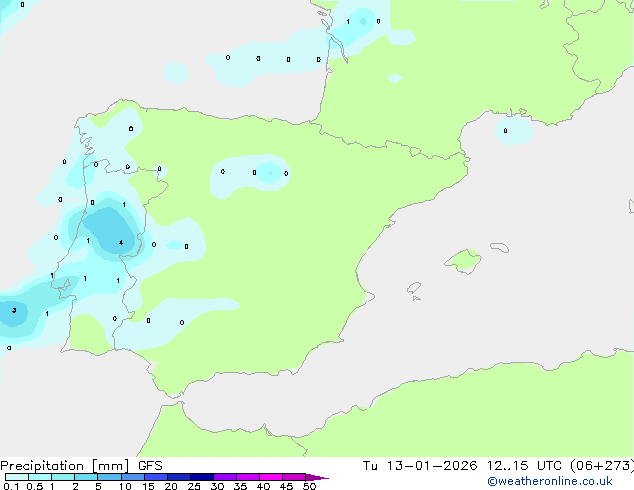This screenshot has height=490, width=634.
Task: Click the legend label '15'
Action: point(148,486)
